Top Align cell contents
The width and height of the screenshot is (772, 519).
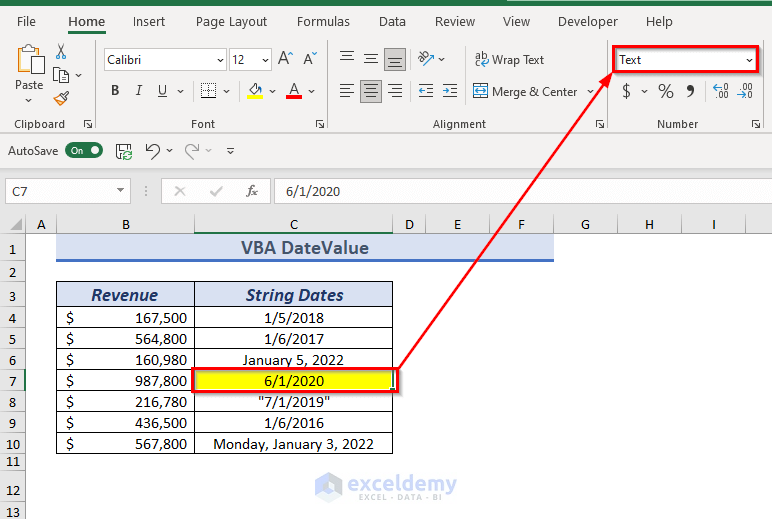347,57
